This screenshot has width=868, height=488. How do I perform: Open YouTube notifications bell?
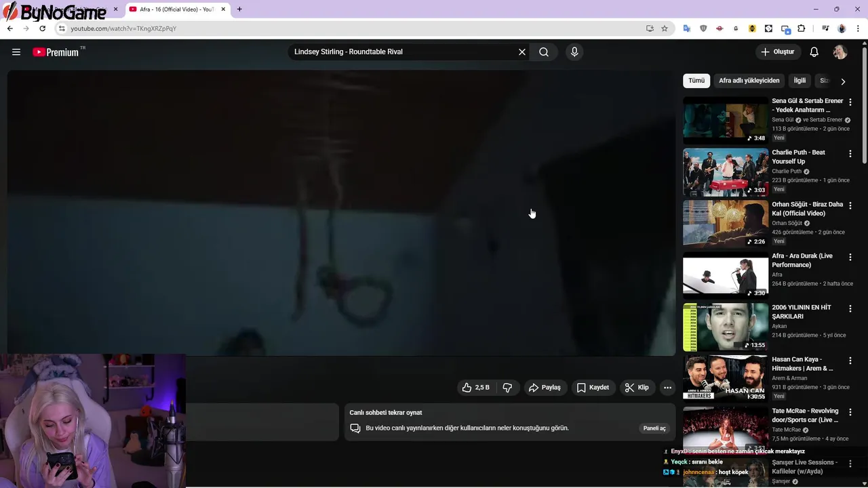(814, 52)
